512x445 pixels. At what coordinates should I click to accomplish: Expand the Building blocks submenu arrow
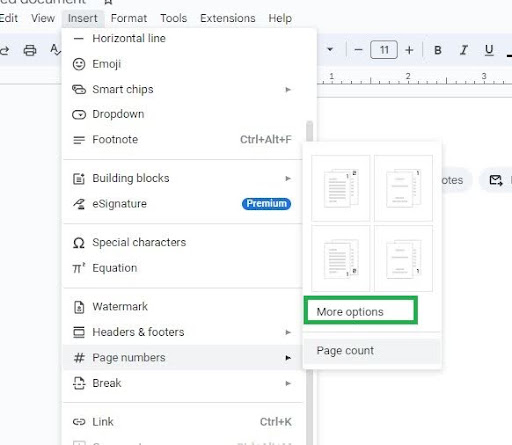pyautogui.click(x=288, y=178)
